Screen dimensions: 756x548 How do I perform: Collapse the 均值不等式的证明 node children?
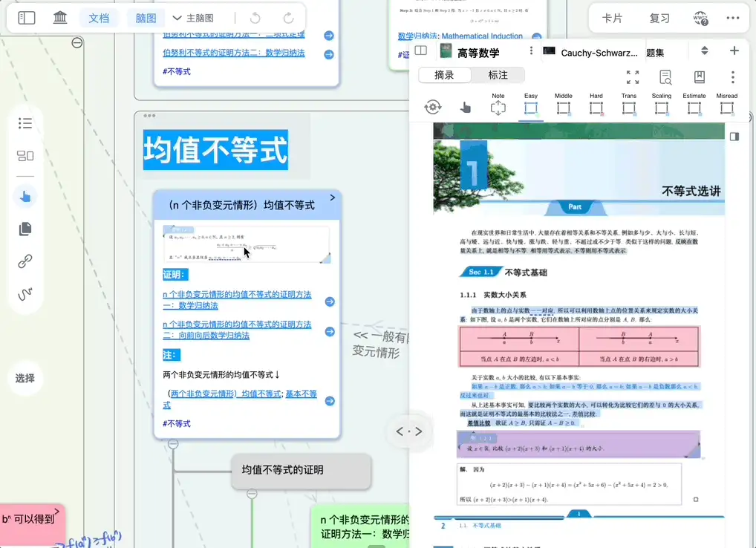tap(252, 494)
